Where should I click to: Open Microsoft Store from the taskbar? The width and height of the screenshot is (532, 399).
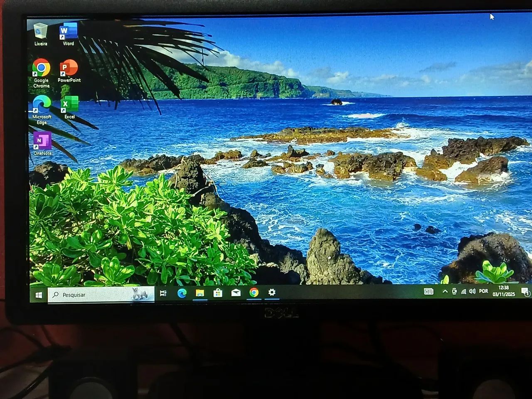[218, 293]
